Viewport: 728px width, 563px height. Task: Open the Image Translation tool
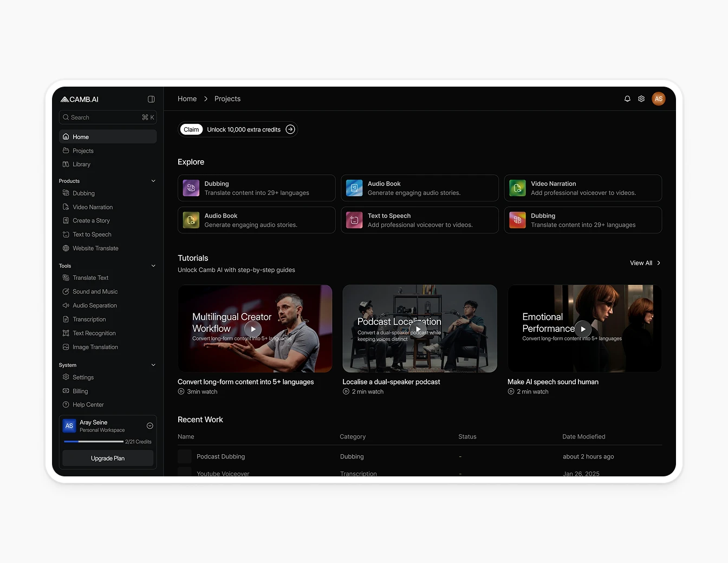95,347
